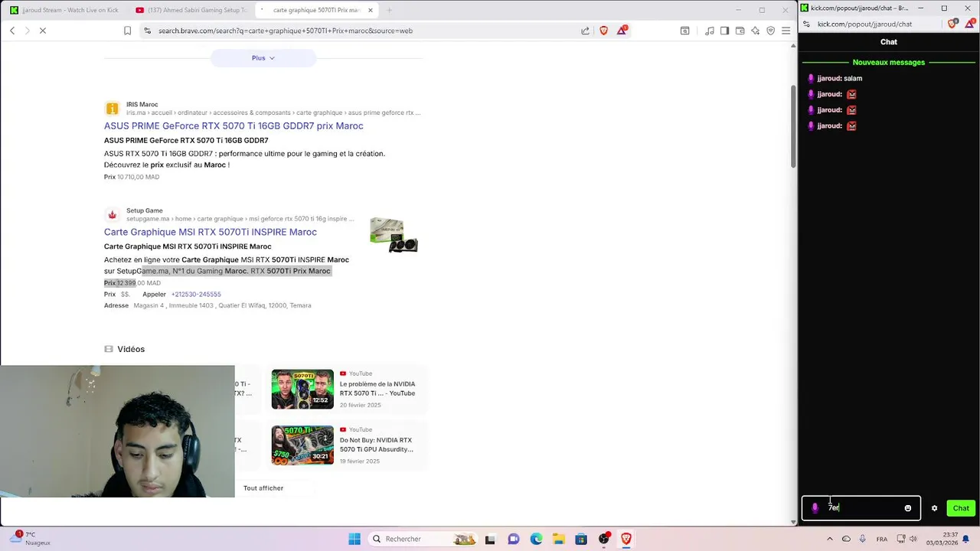Open the weather widget showing 7°C Nuageux

tap(32, 539)
